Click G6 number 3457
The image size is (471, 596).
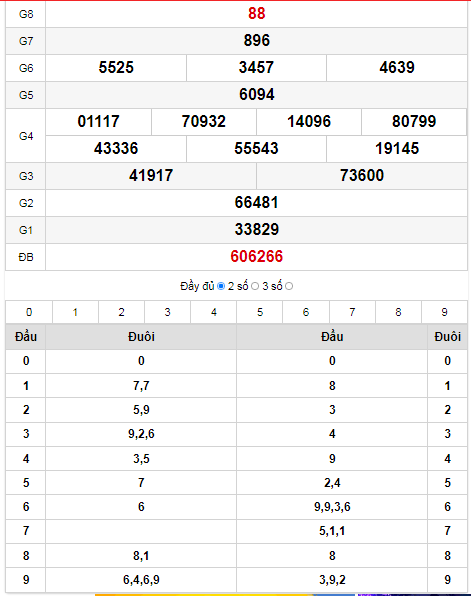click(256, 68)
